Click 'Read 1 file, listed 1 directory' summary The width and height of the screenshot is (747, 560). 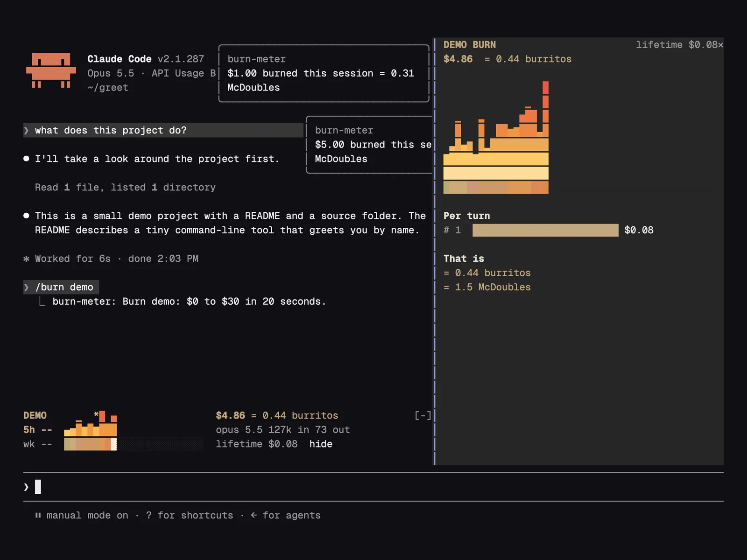point(125,187)
